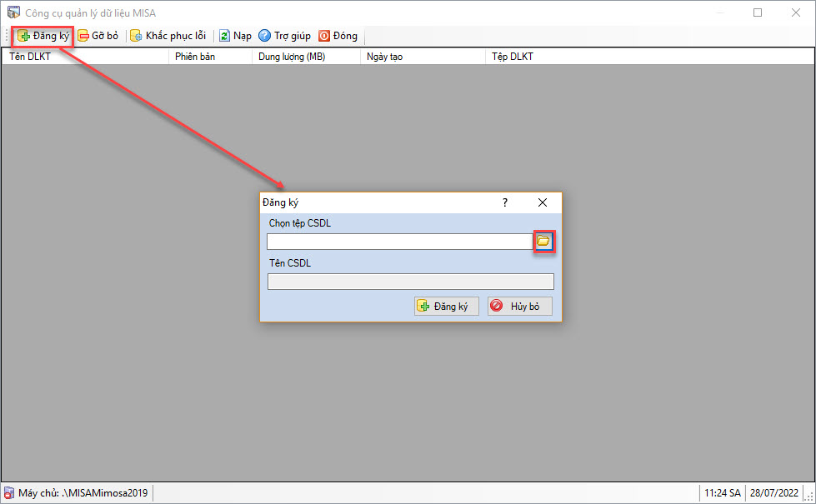Image resolution: width=816 pixels, height=504 pixels.
Task: Click the dialog help question mark
Action: [505, 202]
